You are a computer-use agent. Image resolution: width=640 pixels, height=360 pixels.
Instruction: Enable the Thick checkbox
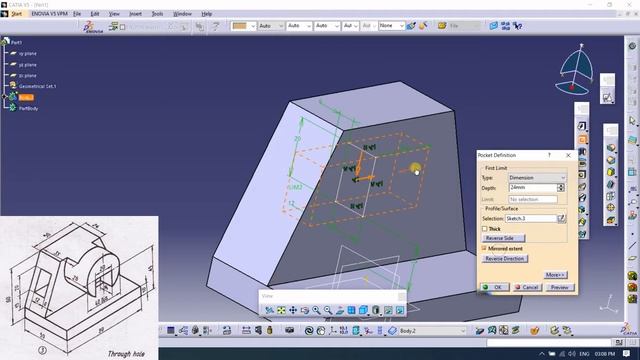(x=484, y=229)
